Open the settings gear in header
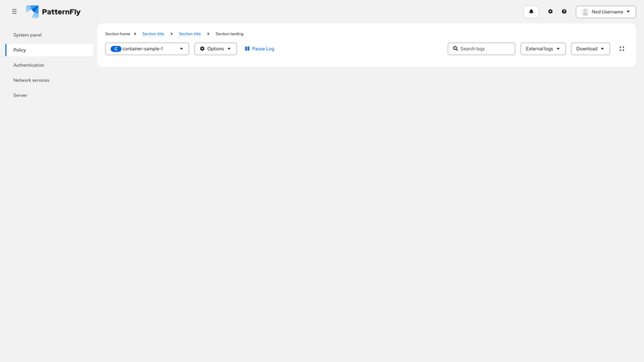This screenshot has width=644, height=362. tap(551, 12)
